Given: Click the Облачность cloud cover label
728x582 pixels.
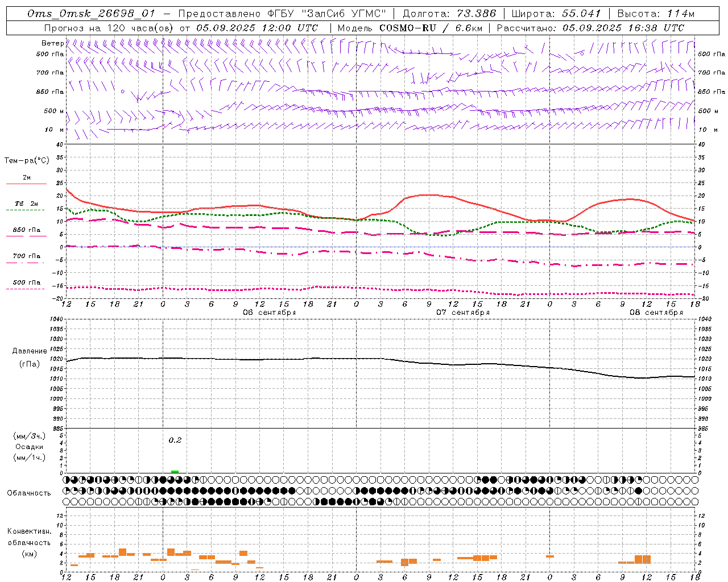Looking at the screenshot, I should pyautogui.click(x=29, y=493).
